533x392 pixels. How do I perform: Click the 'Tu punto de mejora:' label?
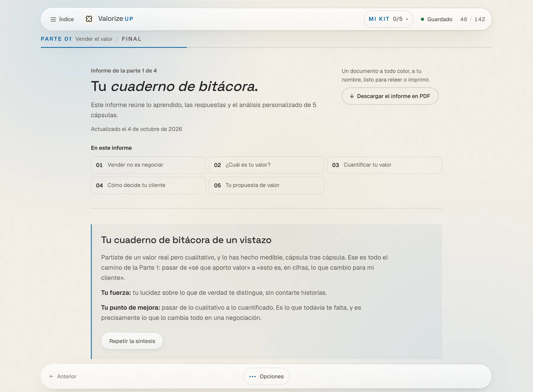[x=130, y=308]
